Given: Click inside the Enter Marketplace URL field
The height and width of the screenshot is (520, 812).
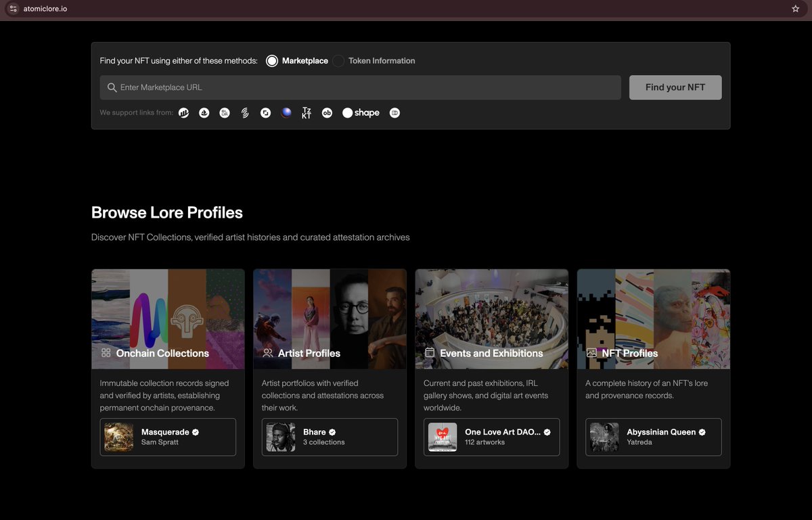Looking at the screenshot, I should (x=365, y=87).
